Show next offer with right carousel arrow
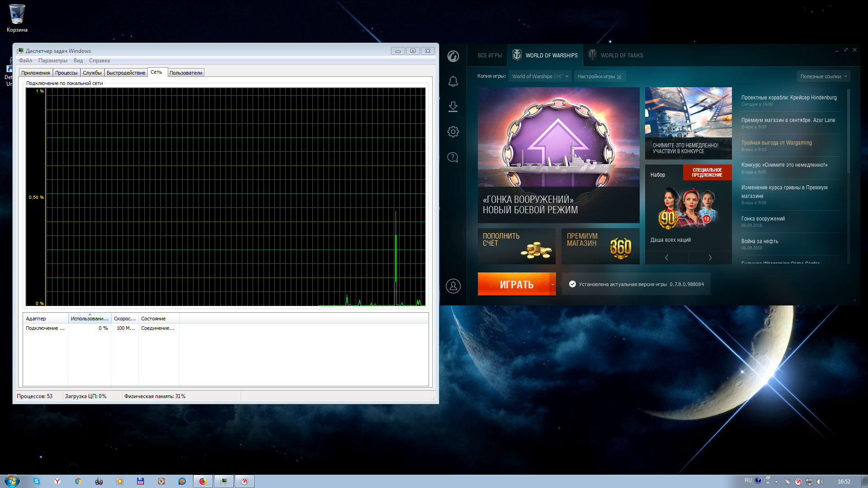Viewport: 868px width, 488px height. tap(710, 258)
